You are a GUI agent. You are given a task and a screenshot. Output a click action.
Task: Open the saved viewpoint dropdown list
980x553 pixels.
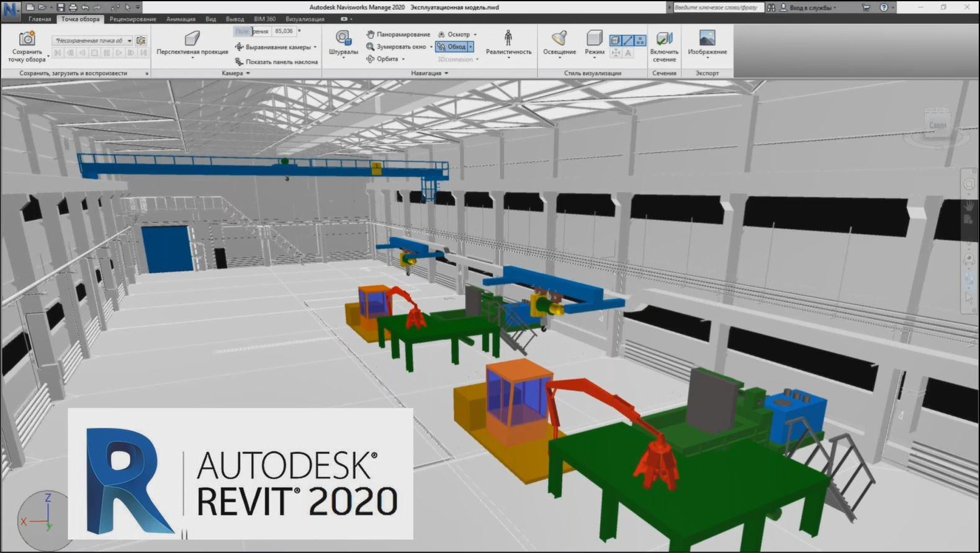click(129, 41)
